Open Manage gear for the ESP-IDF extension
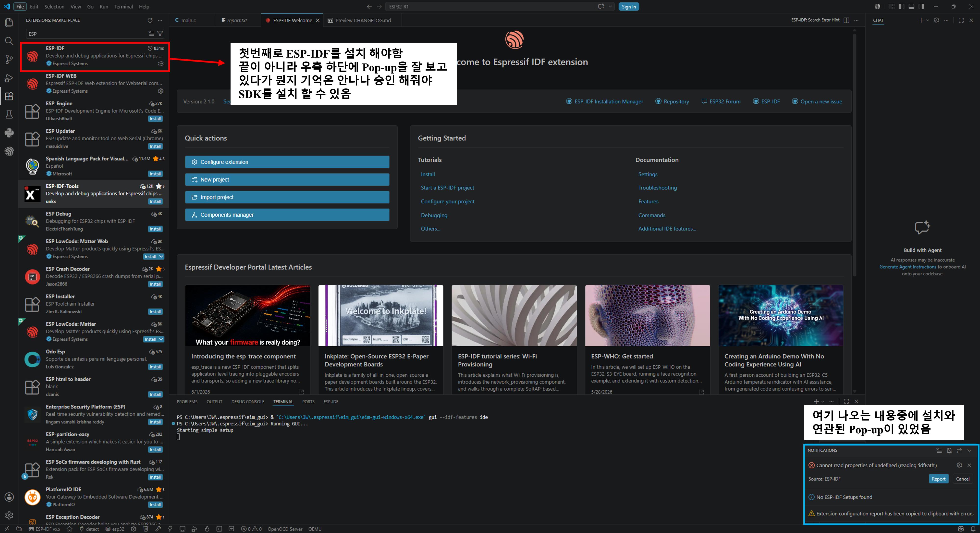 (x=160, y=63)
